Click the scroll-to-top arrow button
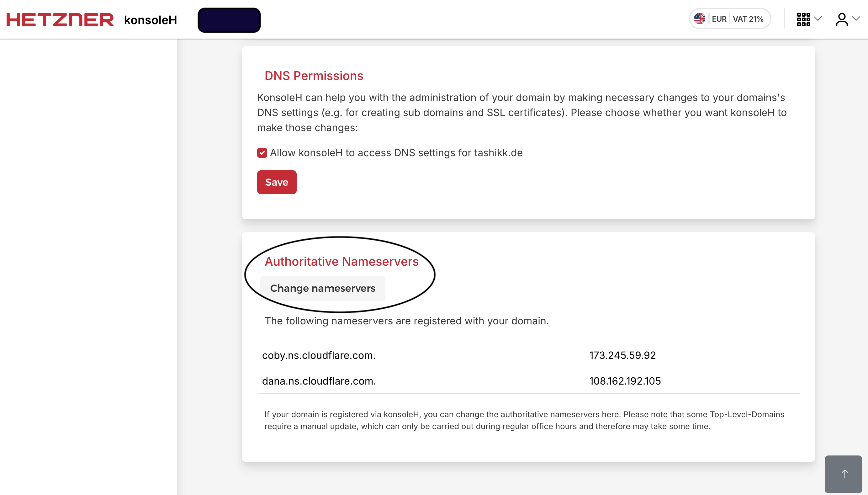The image size is (868, 495). (x=844, y=474)
